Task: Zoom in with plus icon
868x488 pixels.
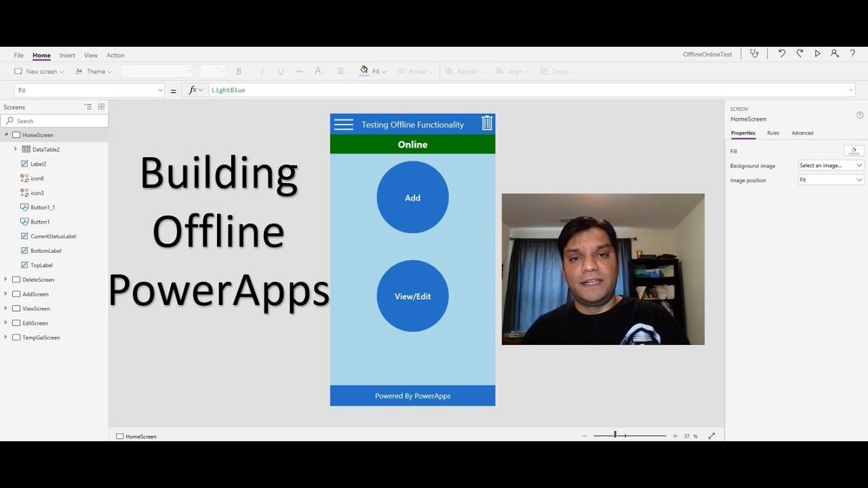Action: point(675,436)
